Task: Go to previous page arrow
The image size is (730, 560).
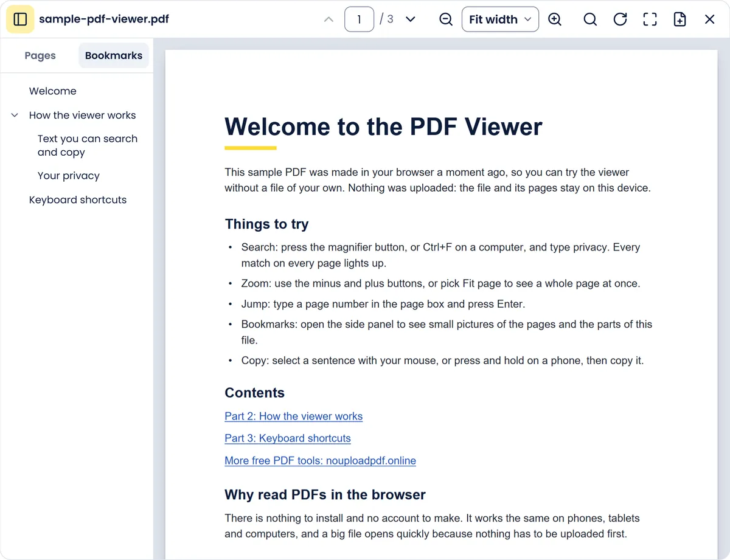Action: (x=328, y=19)
